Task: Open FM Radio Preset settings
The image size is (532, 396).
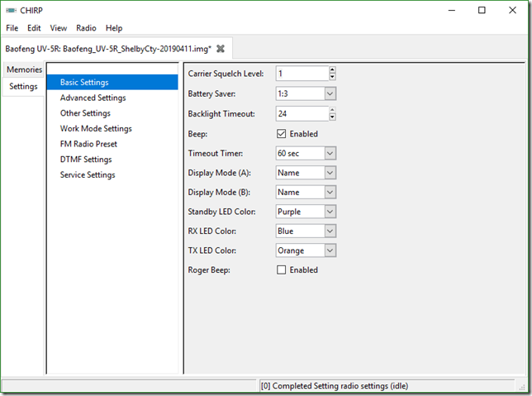Action: [89, 144]
